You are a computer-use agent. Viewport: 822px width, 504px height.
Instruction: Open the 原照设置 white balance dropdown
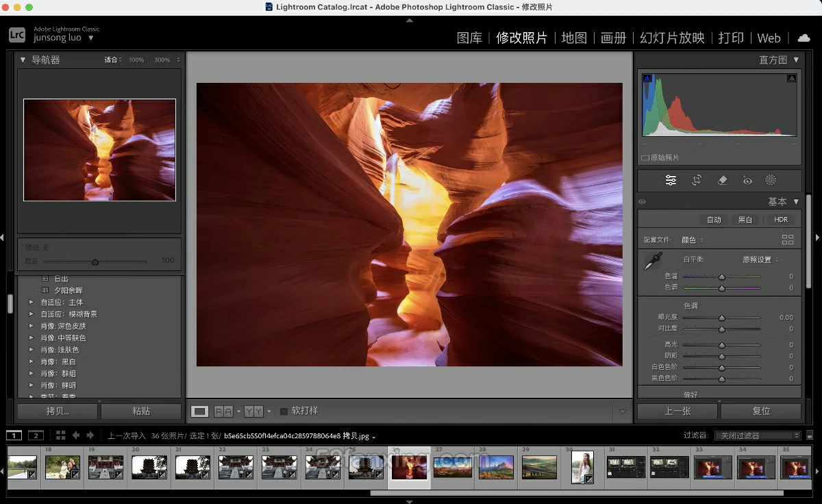[x=760, y=260]
